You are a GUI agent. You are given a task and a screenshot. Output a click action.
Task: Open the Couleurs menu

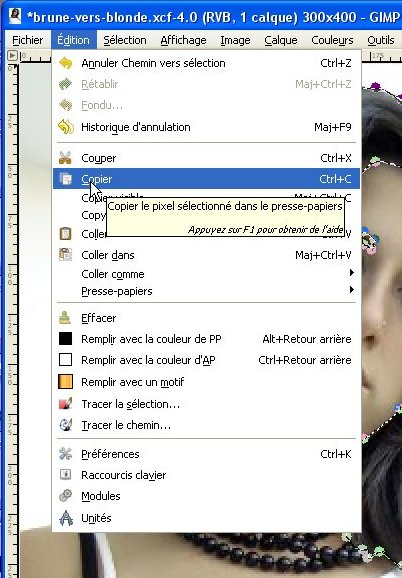[x=332, y=40]
